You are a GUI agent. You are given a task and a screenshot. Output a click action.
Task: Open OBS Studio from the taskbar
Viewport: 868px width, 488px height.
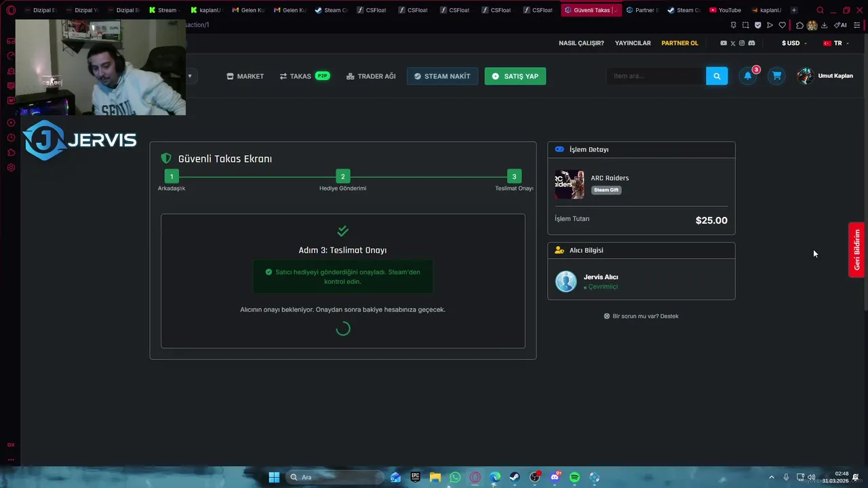click(x=535, y=477)
